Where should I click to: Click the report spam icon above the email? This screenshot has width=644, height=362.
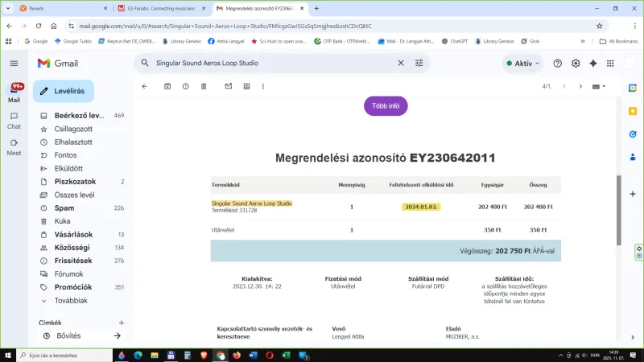click(x=186, y=86)
